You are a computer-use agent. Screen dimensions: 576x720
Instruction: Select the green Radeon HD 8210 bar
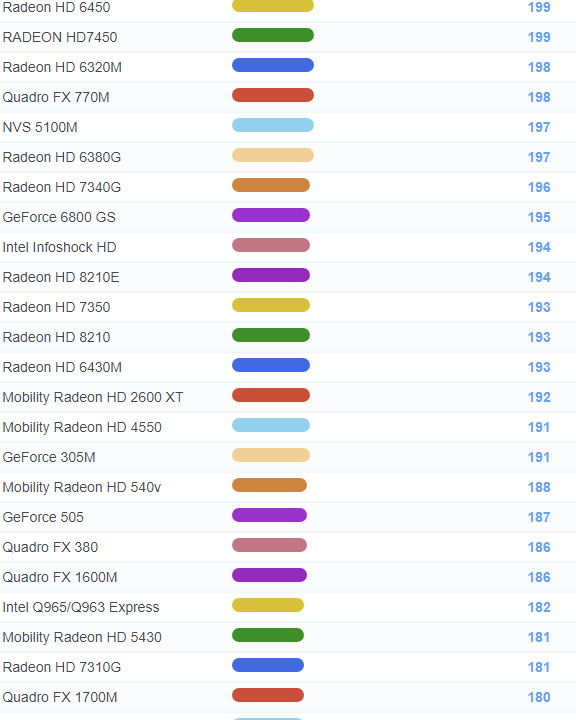(x=271, y=335)
